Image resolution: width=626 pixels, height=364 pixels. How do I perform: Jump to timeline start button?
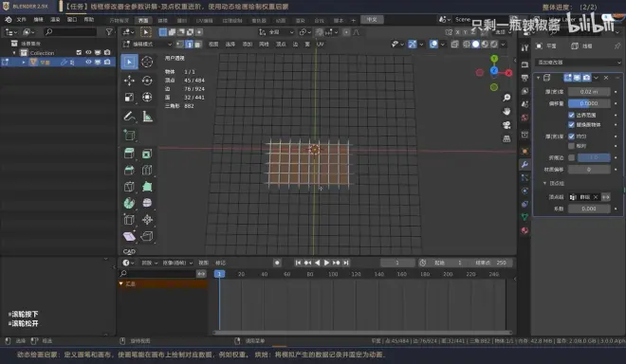pyautogui.click(x=298, y=263)
